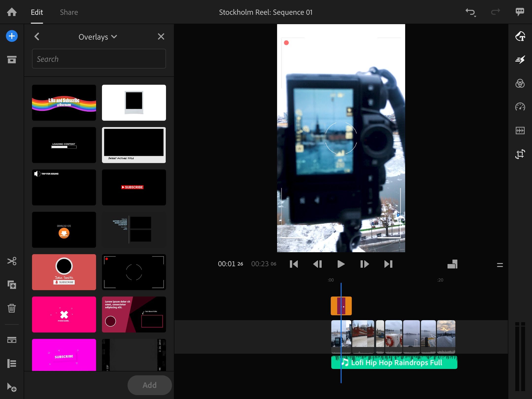This screenshot has height=399, width=532.
Task: Select the scissors split tool
Action: click(x=12, y=261)
